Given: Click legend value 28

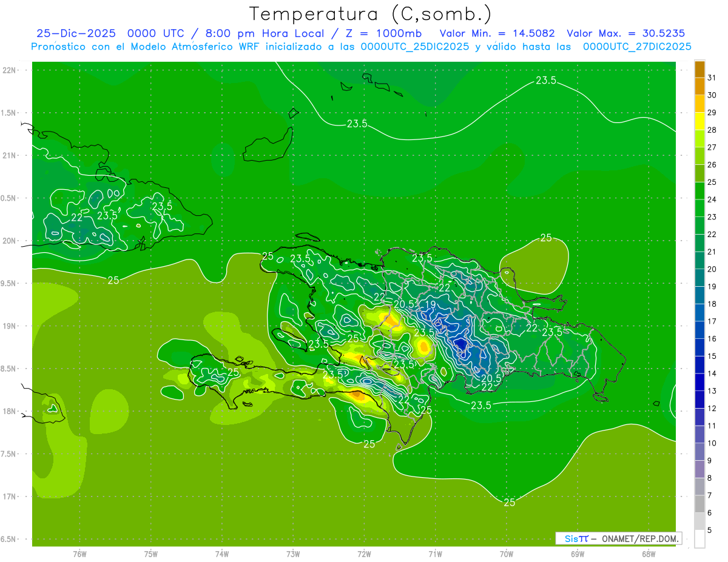Looking at the screenshot, I should click(x=712, y=130).
